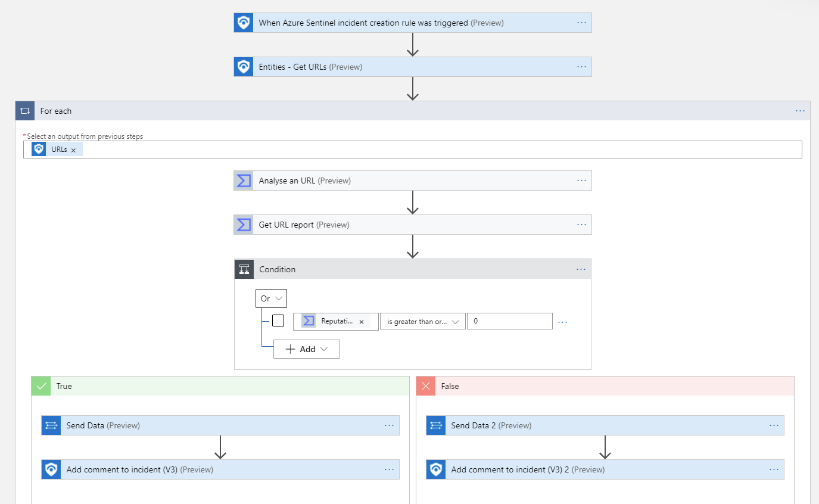Collapse the True branch header
Viewport: 819px width, 504px height.
(x=220, y=386)
